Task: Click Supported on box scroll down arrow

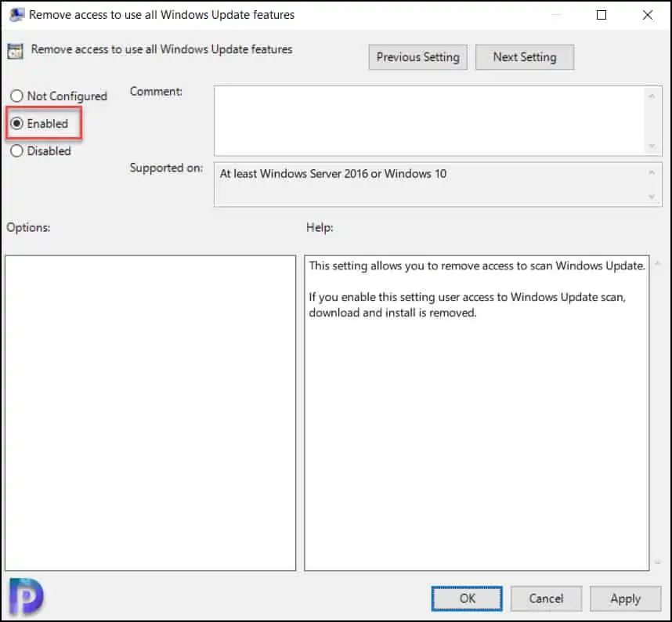Action: 652,197
